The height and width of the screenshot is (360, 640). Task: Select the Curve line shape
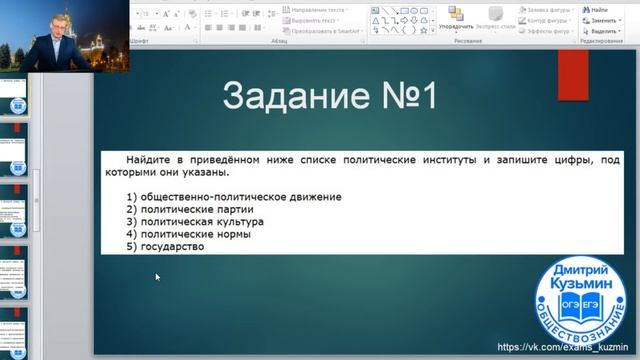(385, 30)
